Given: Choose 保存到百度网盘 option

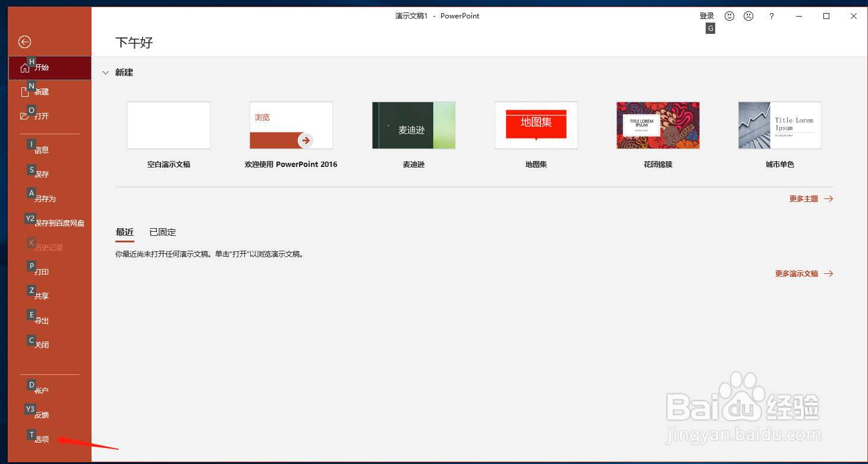Looking at the screenshot, I should coord(50,223).
